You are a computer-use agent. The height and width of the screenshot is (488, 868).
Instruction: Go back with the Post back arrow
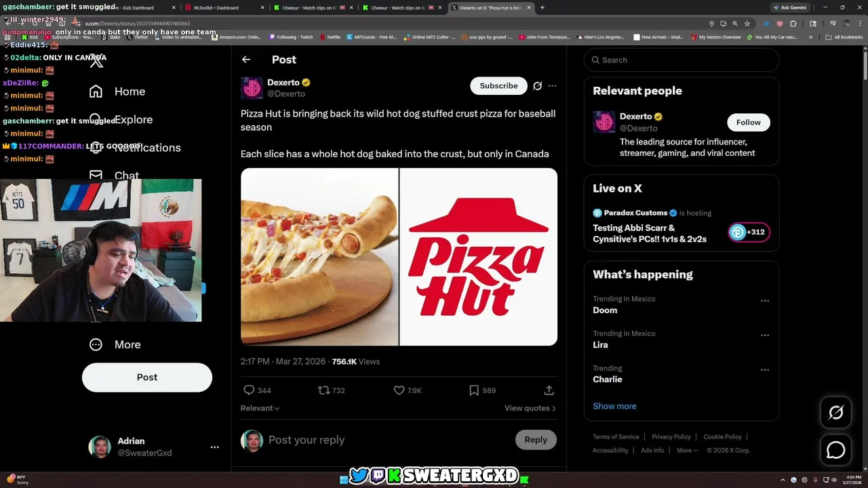pos(246,60)
